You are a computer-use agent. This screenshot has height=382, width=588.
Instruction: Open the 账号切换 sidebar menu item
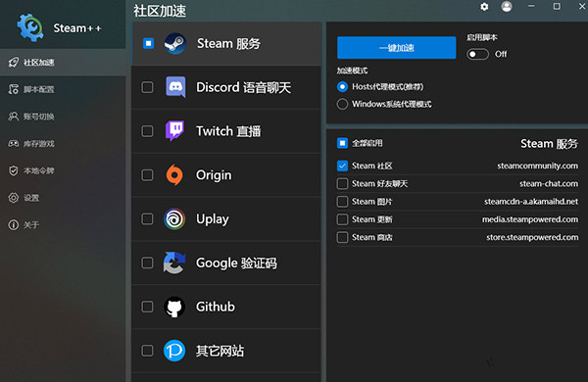(x=63, y=117)
